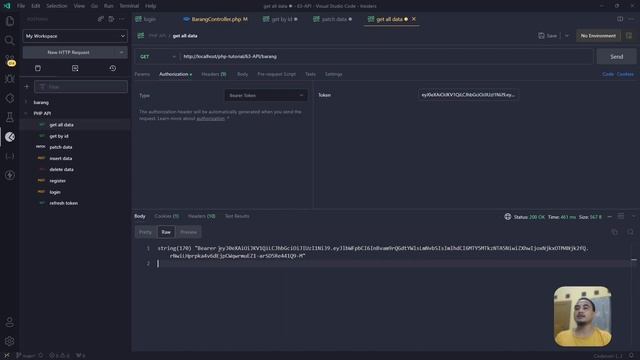The image size is (640, 360).
Task: Show History clock icon in Postman sidebar
Action: 113,68
